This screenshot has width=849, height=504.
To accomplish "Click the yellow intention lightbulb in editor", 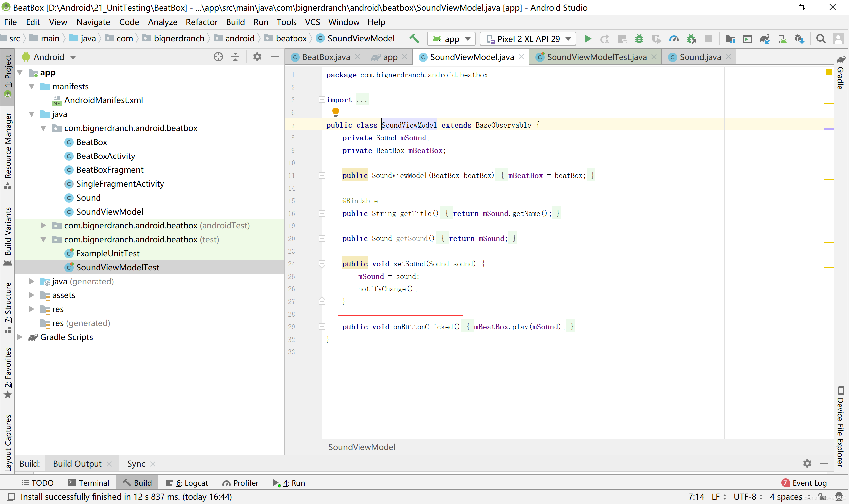I will 336,112.
